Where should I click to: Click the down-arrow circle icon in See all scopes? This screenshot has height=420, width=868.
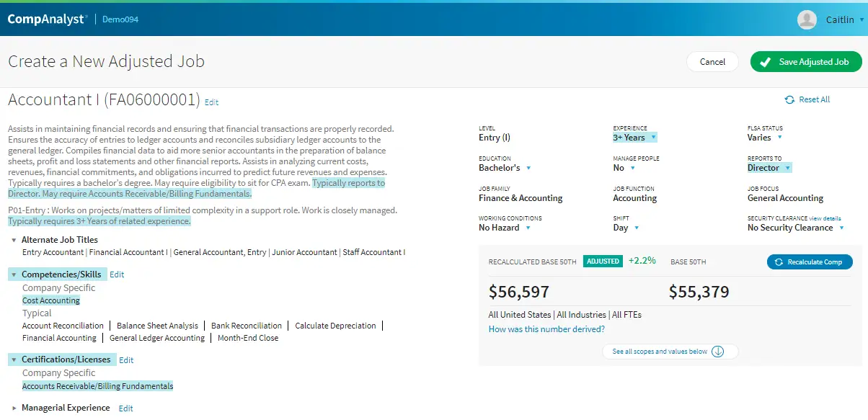pos(717,352)
